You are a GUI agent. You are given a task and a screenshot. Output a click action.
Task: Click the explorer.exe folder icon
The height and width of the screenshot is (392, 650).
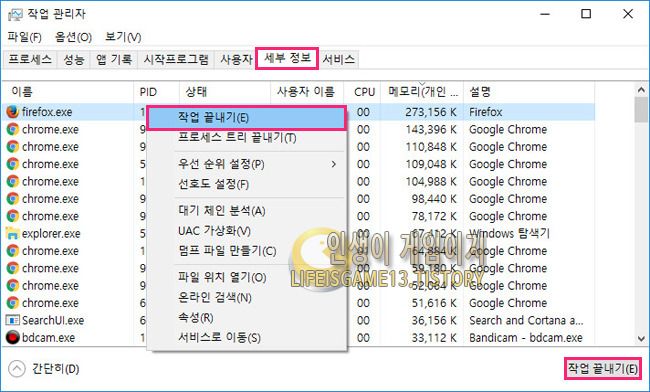point(12,234)
